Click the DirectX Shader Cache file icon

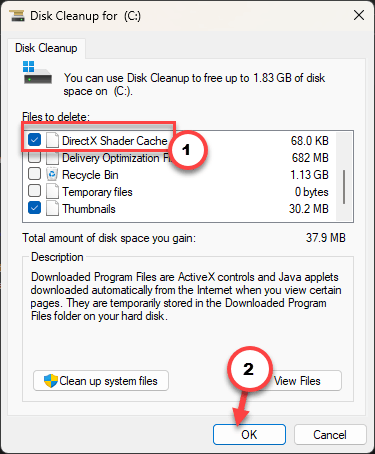coord(52,140)
